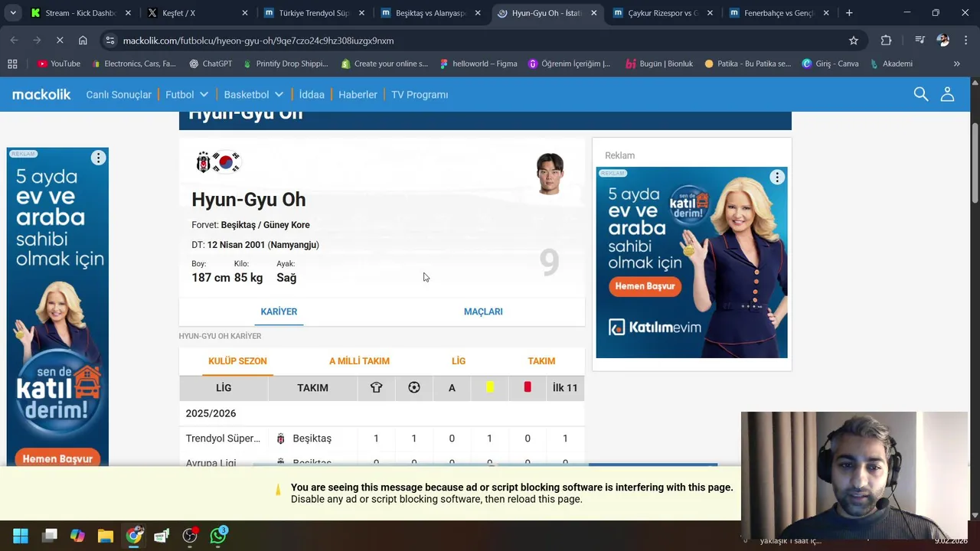Switch to Beşiktaş vs Alanyaspor browser tab

click(430, 13)
